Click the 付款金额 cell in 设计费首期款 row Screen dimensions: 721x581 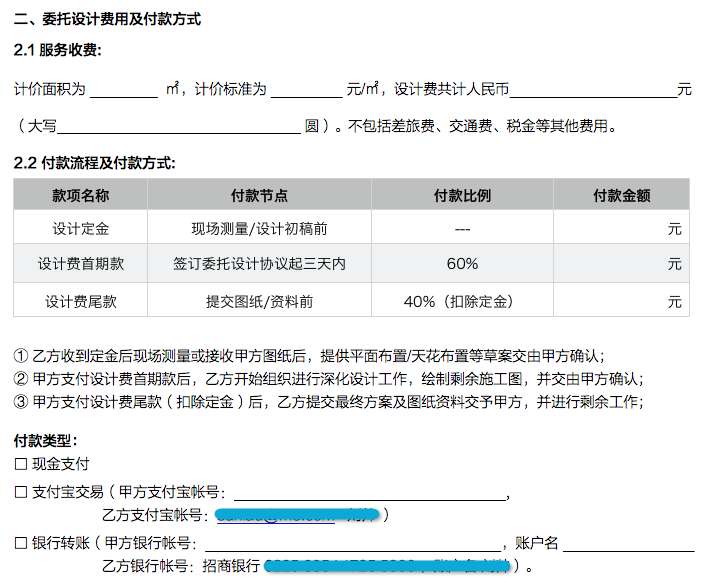(x=621, y=263)
